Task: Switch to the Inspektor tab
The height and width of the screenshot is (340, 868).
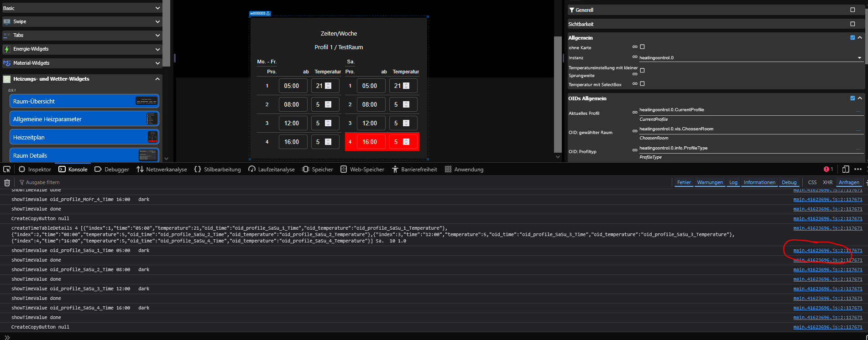Action: tap(35, 169)
